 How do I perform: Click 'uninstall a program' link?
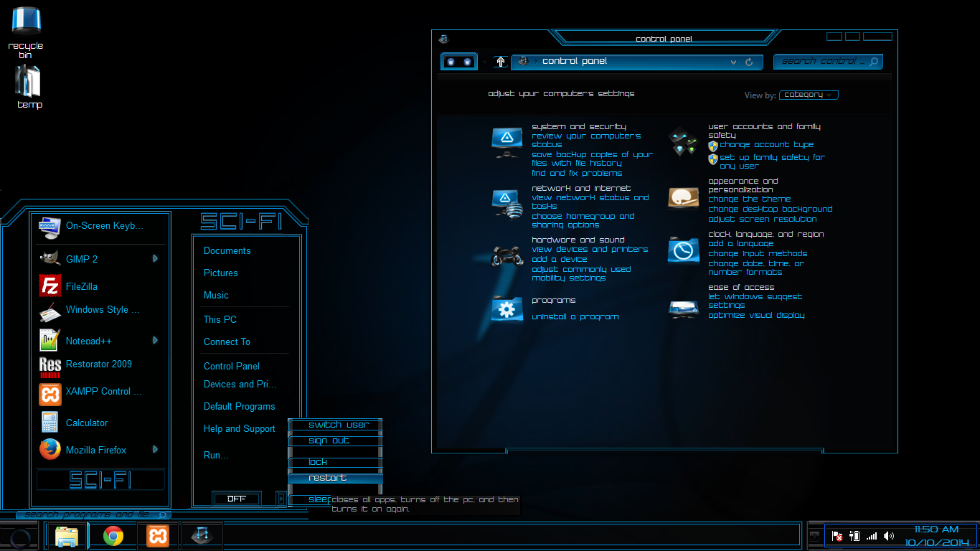point(575,317)
